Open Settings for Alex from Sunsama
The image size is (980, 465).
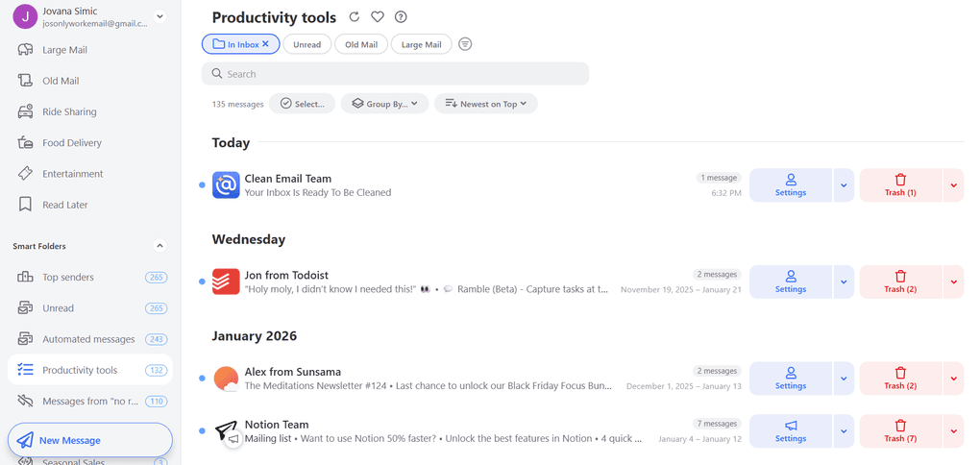pos(790,379)
